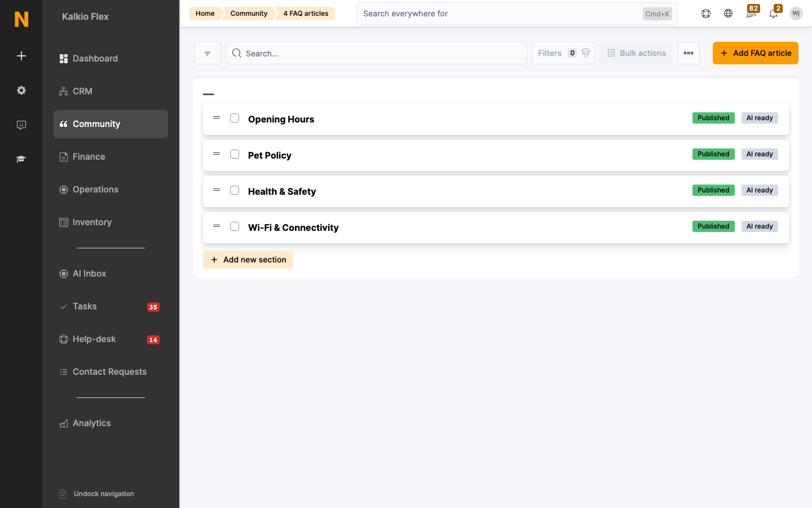Click drag handle of Opening Hours row

pyautogui.click(x=217, y=118)
